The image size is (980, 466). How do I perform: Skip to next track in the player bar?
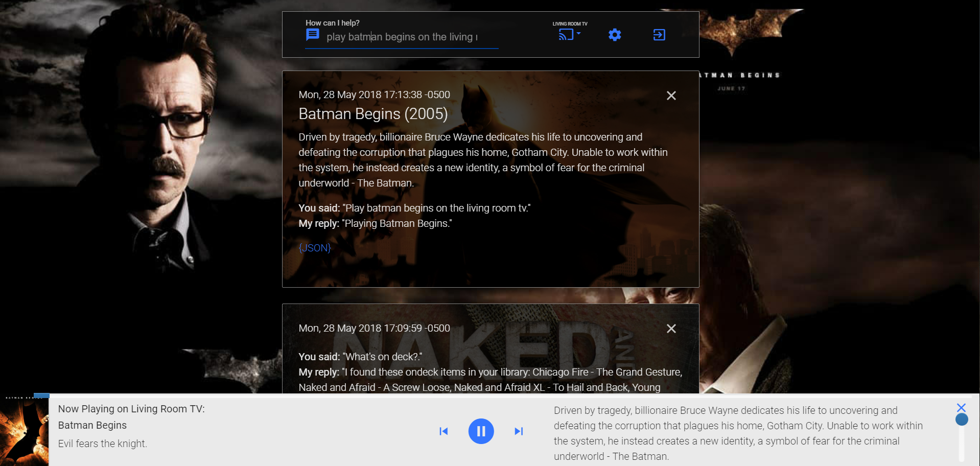click(x=519, y=431)
